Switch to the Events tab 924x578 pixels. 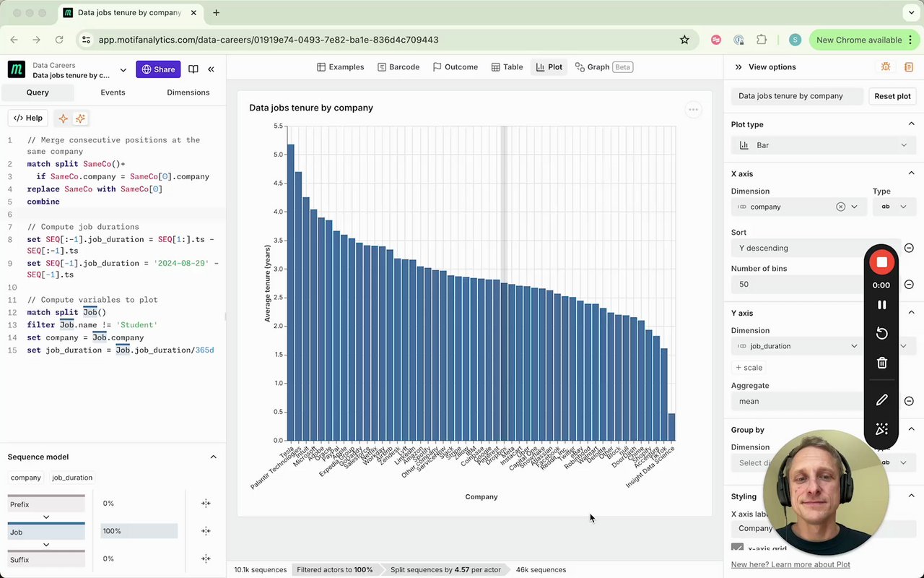[x=113, y=92]
